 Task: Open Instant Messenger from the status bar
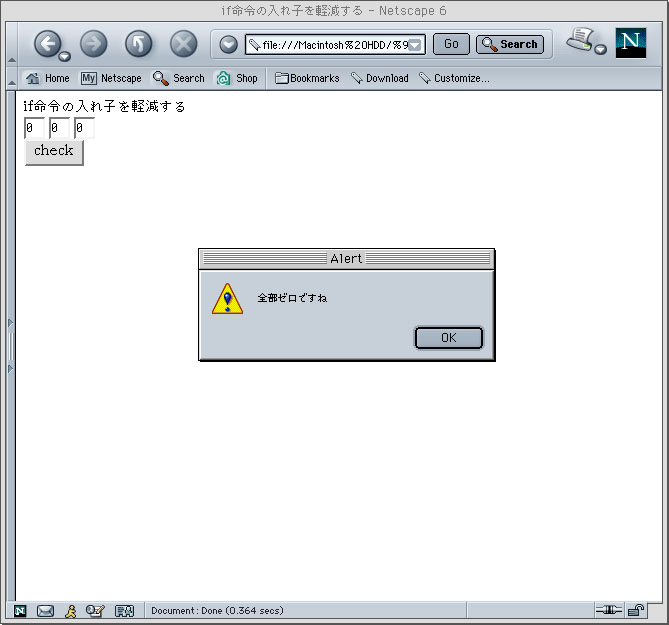coord(71,611)
